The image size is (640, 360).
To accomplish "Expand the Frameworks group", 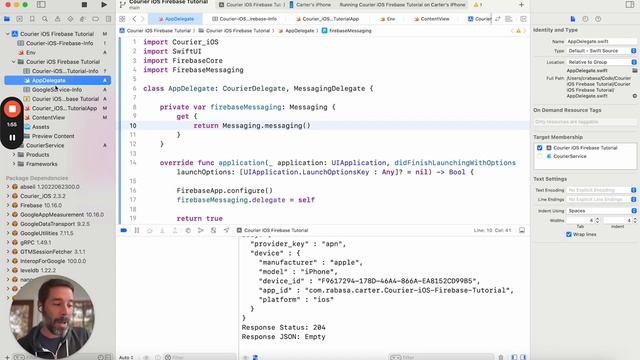I will [x=13, y=164].
